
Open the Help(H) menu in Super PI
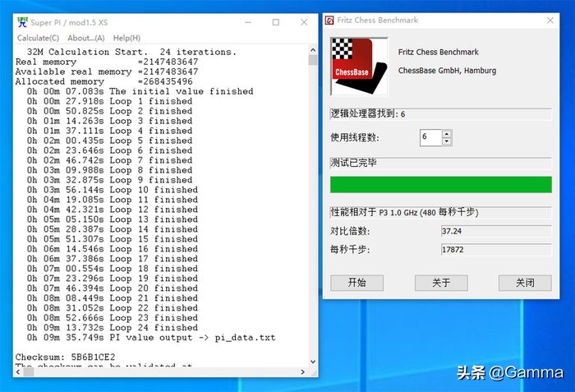[126, 38]
